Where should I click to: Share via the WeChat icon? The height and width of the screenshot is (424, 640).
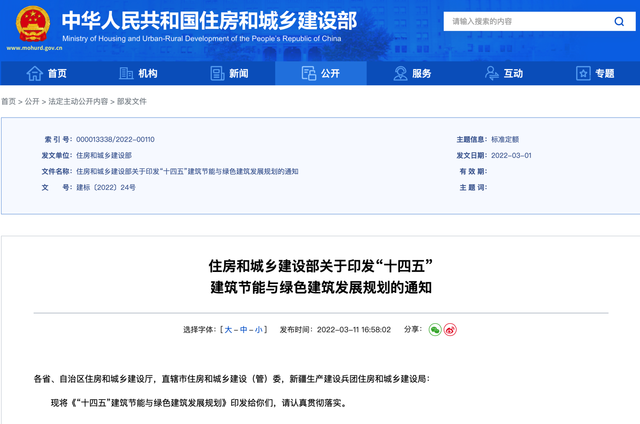pyautogui.click(x=435, y=330)
